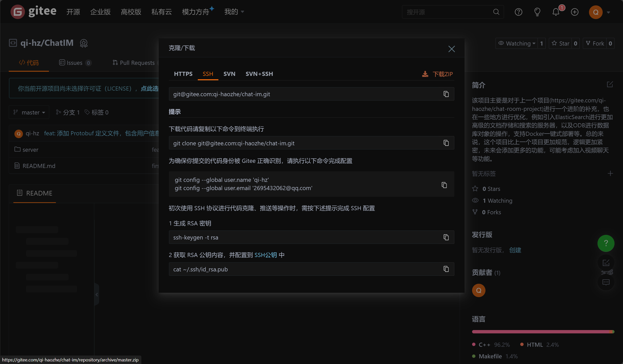Screen dimensions: 623x364
Task: Select the SVN+SSH tab
Action: point(259,74)
